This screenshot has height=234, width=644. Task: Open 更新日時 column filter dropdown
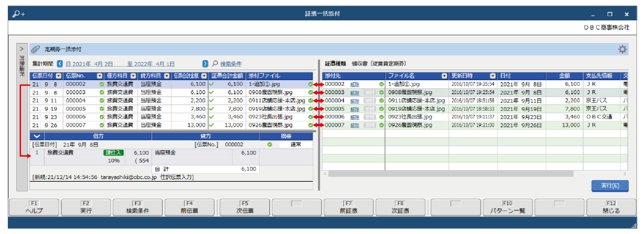click(493, 76)
